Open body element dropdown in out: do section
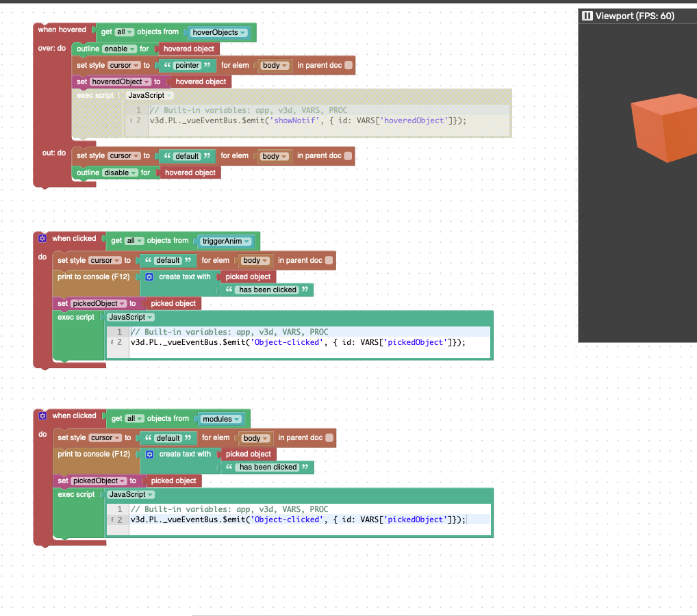The width and height of the screenshot is (697, 616). point(275,157)
